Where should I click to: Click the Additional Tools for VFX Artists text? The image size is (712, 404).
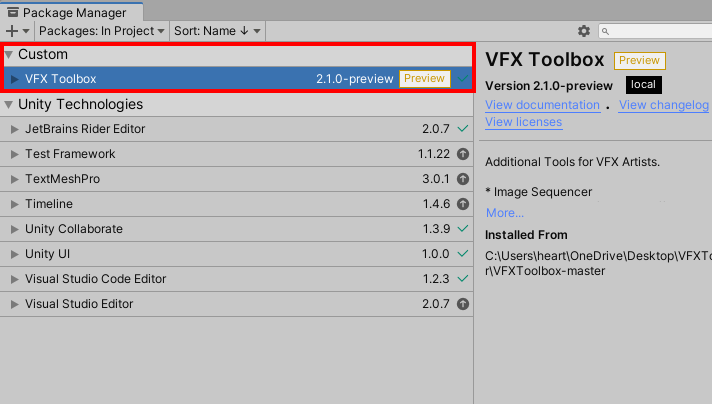tap(572, 162)
